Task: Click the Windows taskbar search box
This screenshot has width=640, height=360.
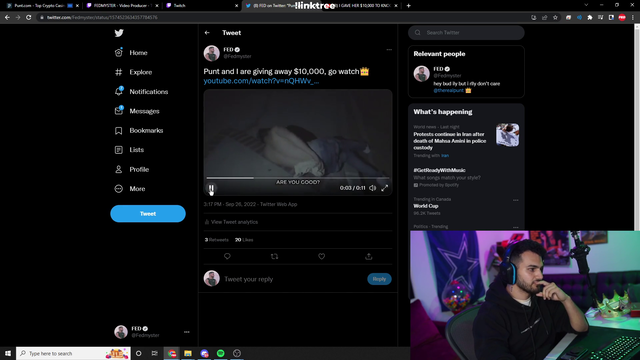Action: pos(73,353)
